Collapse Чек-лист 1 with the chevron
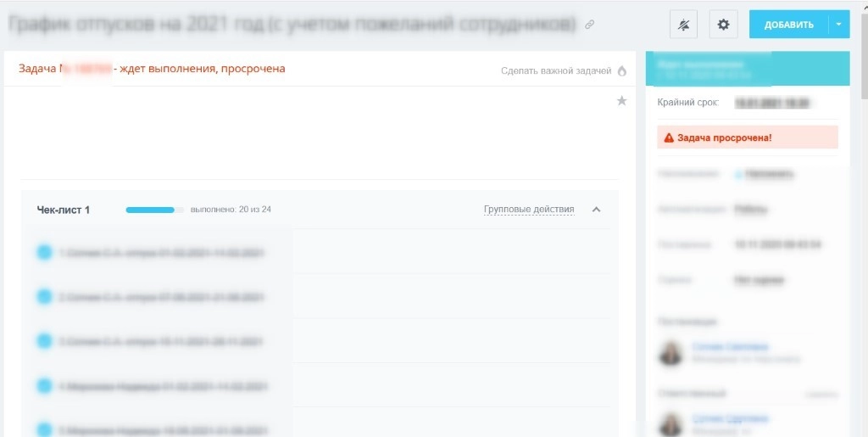Viewport: 868px width, 437px height. tap(596, 210)
